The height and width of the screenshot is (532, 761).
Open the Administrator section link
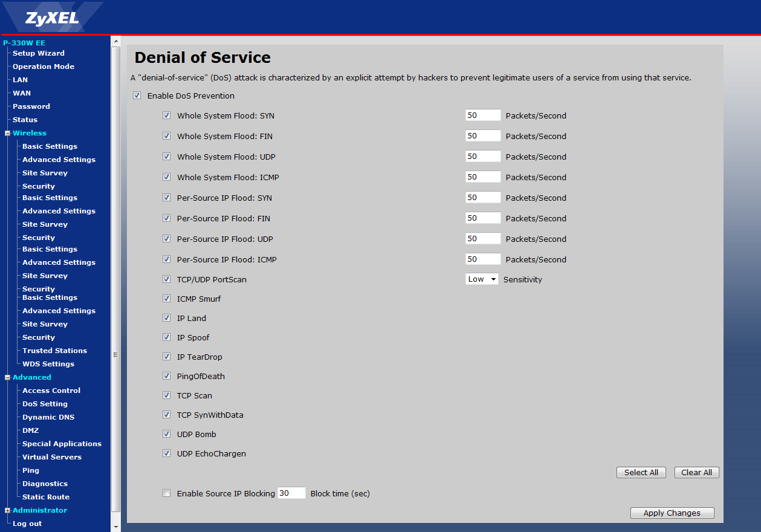click(40, 510)
